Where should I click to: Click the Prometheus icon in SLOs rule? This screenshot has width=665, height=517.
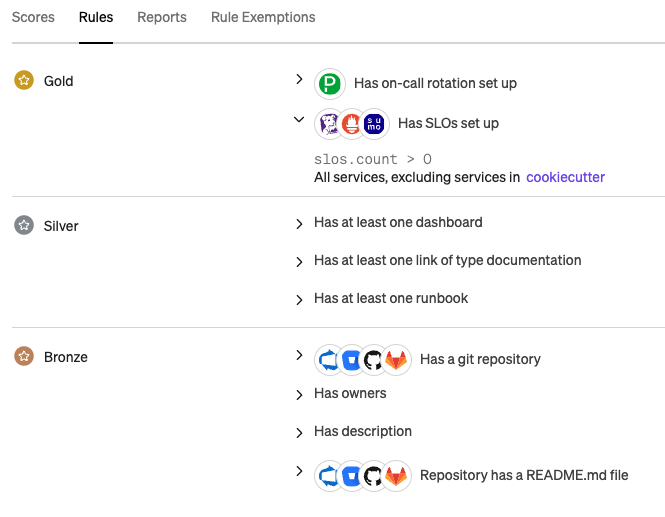(351, 124)
